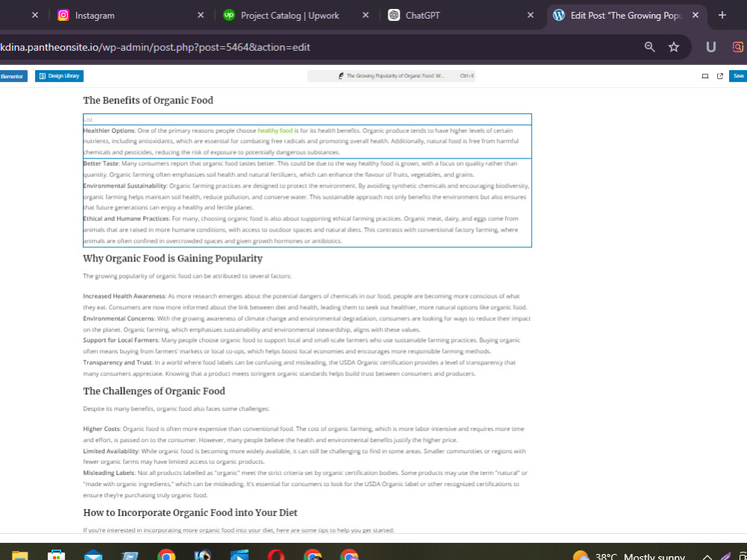Image resolution: width=747 pixels, height=560 pixels.
Task: Open the U extension icon
Action: click(x=711, y=46)
